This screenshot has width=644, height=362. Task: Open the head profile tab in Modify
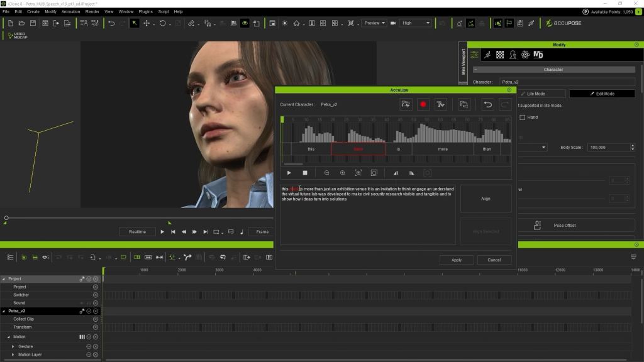pos(513,55)
